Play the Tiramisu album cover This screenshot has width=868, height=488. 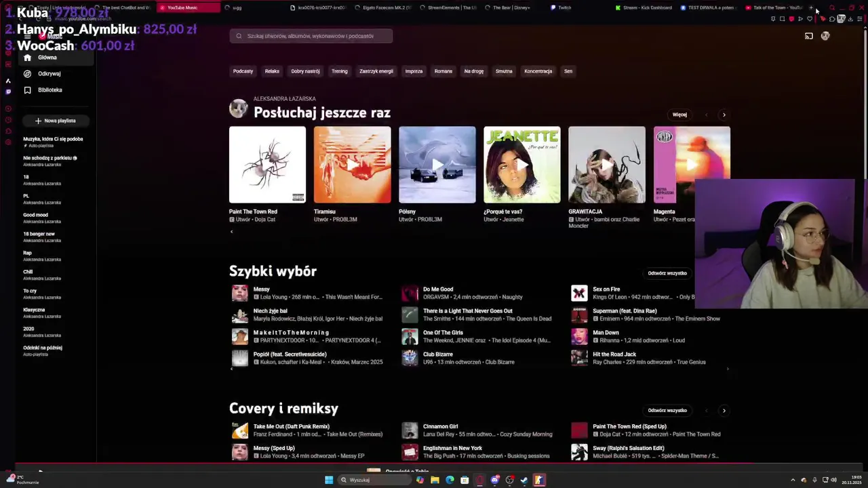[352, 165]
